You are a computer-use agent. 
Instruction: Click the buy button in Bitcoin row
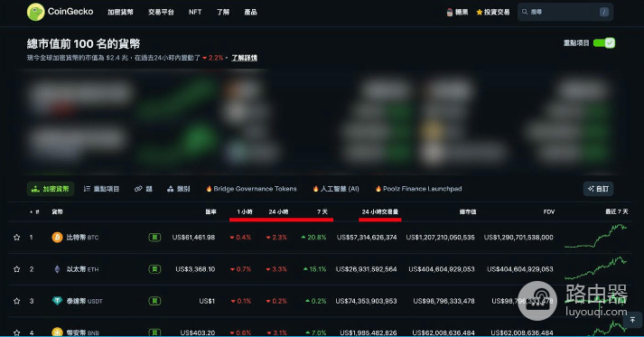[154, 237]
